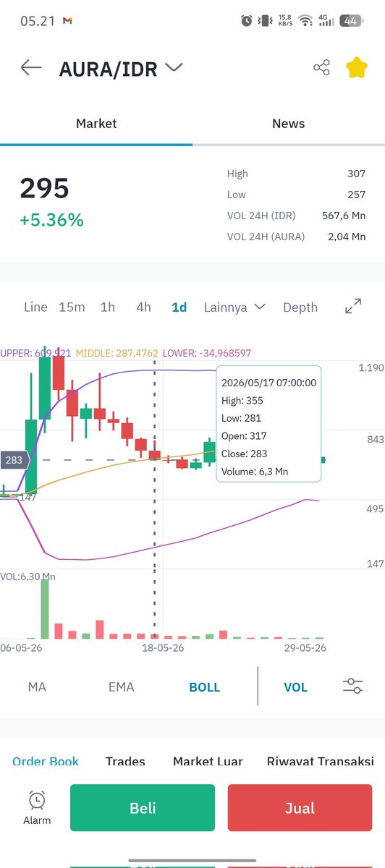385x868 pixels.
Task: Tap the Gmail notification icon in status bar
Action: click(x=67, y=21)
